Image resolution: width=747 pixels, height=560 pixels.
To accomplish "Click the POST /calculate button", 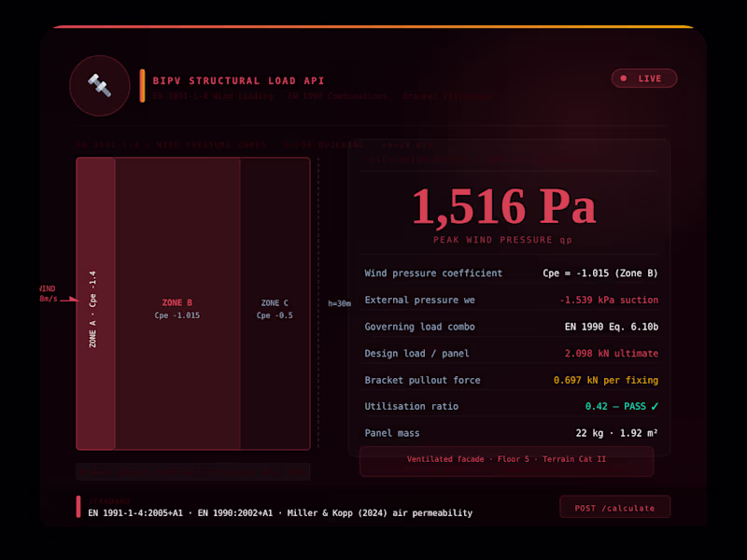I will [x=614, y=508].
